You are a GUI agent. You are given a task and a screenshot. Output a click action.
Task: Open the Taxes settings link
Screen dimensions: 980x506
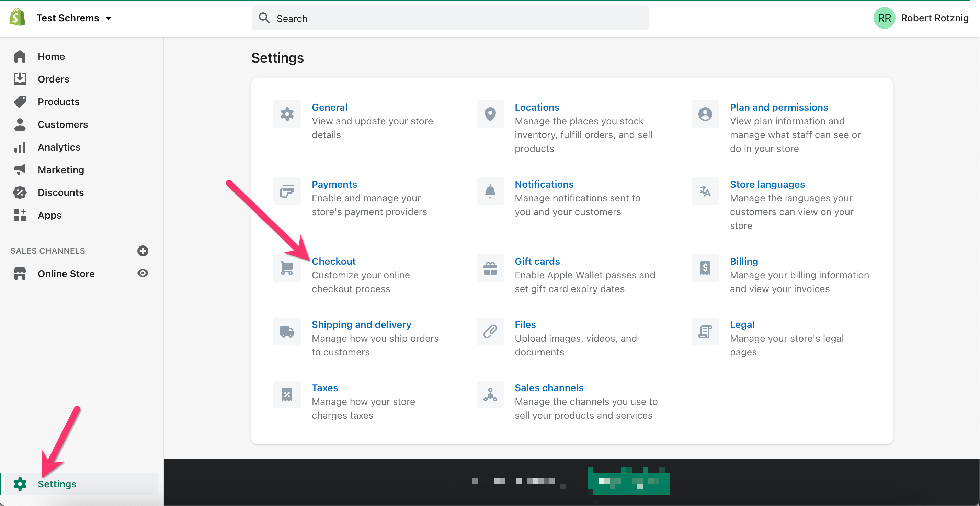pyautogui.click(x=324, y=388)
